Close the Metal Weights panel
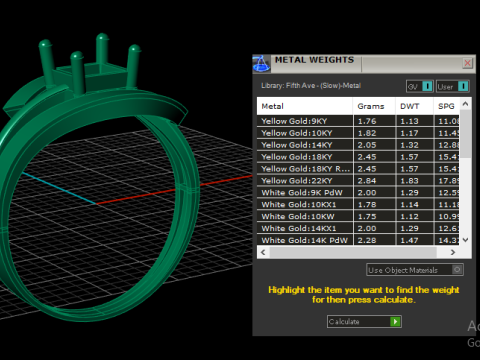This screenshot has height=360, width=480. click(x=467, y=63)
